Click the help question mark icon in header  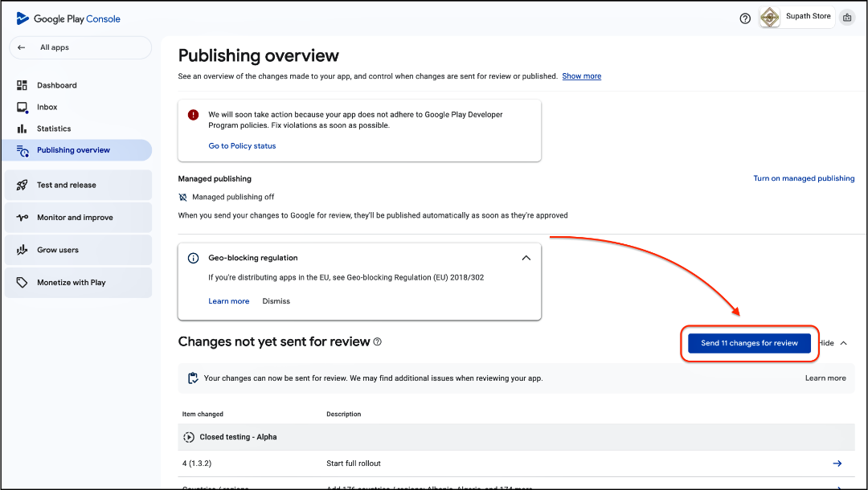pos(745,18)
